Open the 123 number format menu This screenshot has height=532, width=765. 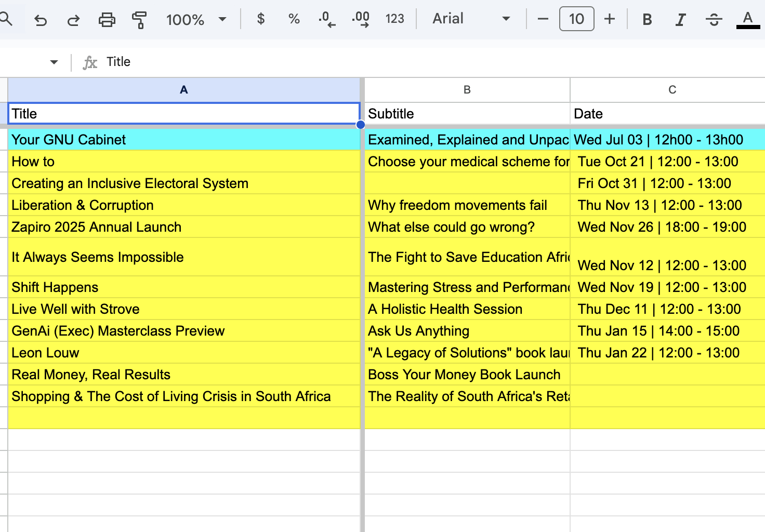pos(394,19)
